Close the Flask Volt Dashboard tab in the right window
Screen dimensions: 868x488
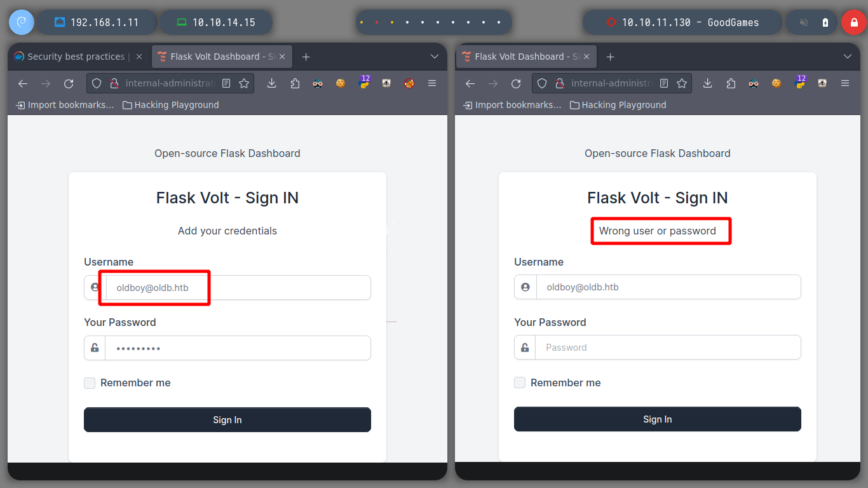pos(587,57)
